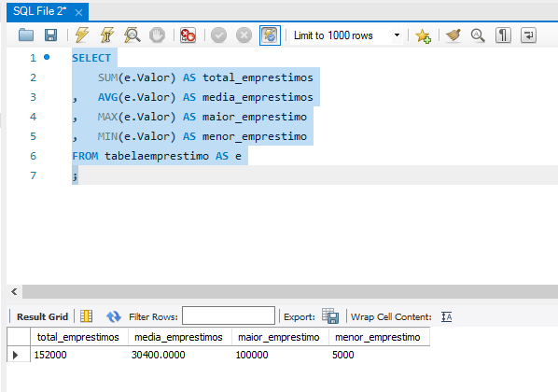The width and height of the screenshot is (558, 392).
Task: Save the script with the floppy icon
Action: pyautogui.click(x=50, y=35)
